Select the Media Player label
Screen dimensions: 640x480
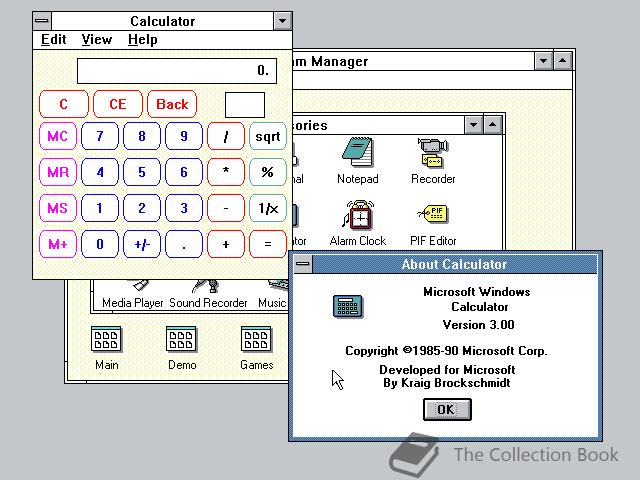point(133,302)
